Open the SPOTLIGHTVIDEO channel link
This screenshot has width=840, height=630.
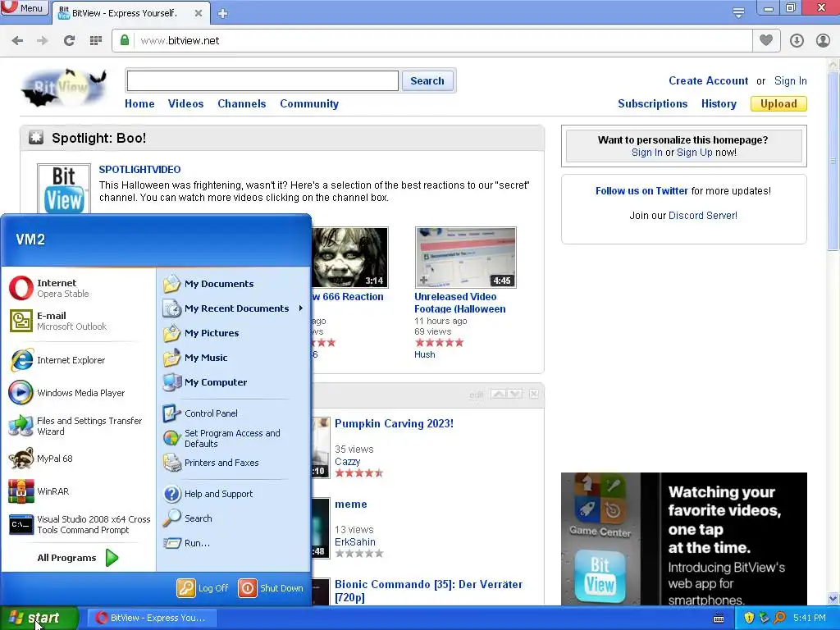139,169
